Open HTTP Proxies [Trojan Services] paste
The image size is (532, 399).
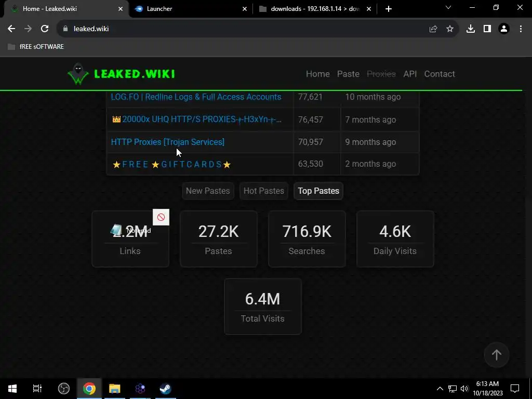pos(168,142)
